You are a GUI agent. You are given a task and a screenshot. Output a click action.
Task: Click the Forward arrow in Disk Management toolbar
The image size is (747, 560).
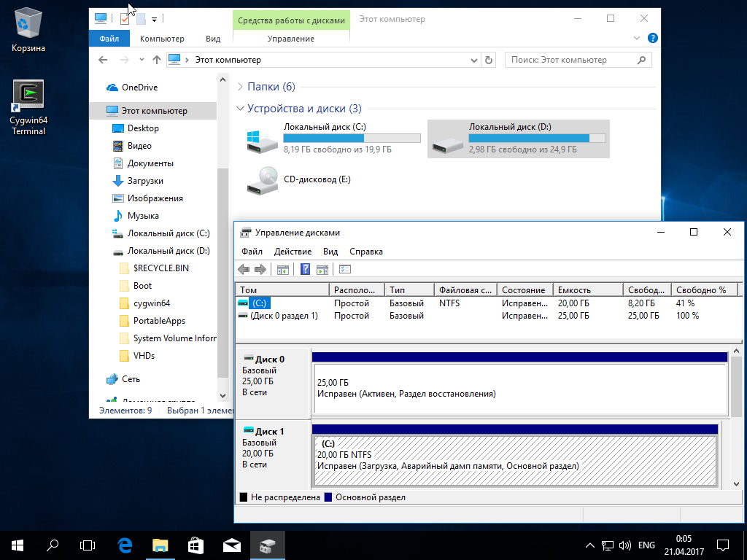pos(260,270)
